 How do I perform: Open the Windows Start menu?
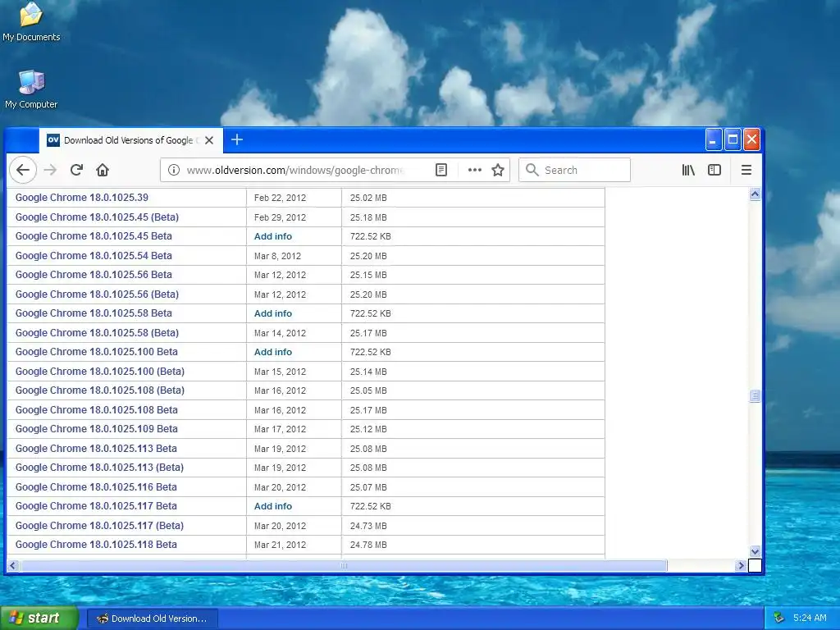[39, 619]
